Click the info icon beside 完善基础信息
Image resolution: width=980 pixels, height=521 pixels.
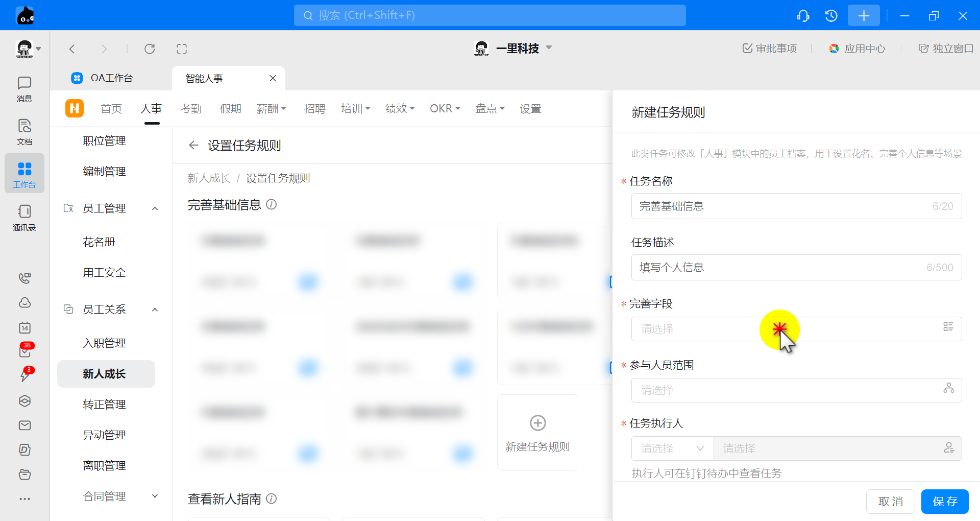[272, 205]
